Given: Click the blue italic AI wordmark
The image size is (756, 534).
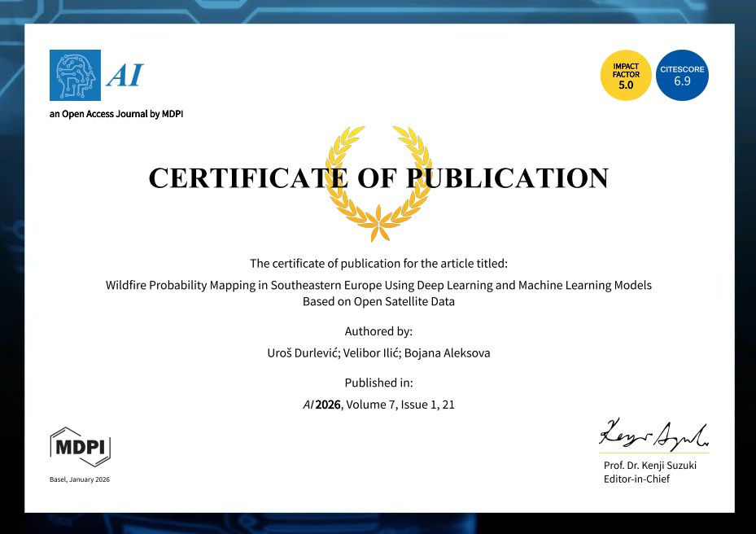Looking at the screenshot, I should 125,75.
